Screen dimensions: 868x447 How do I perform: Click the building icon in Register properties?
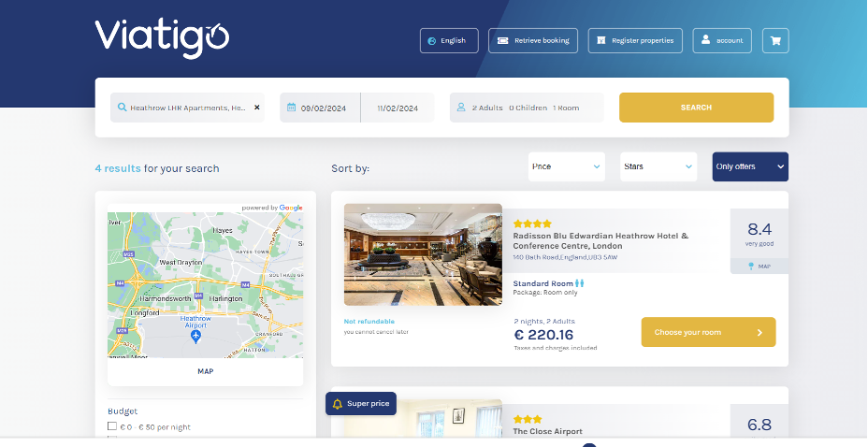click(x=601, y=40)
